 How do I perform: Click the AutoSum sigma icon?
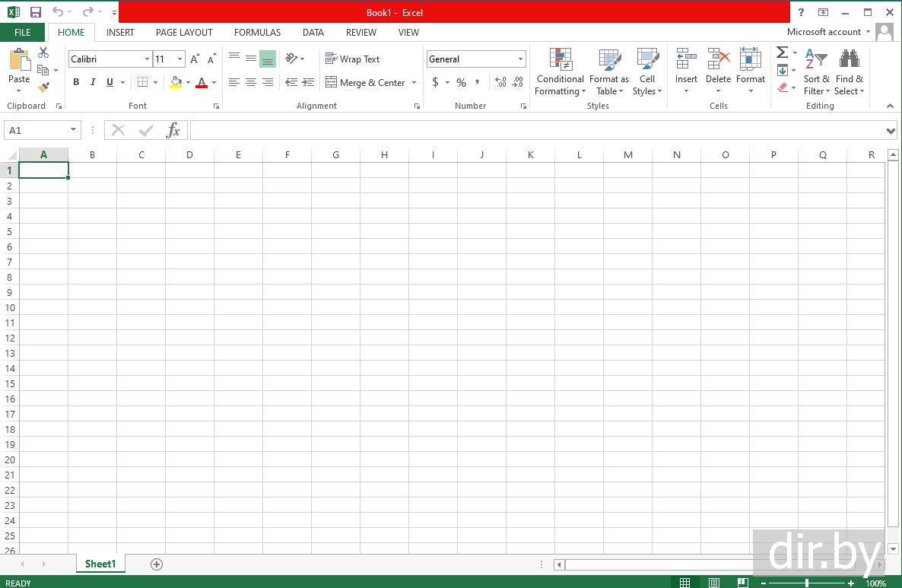(x=782, y=52)
